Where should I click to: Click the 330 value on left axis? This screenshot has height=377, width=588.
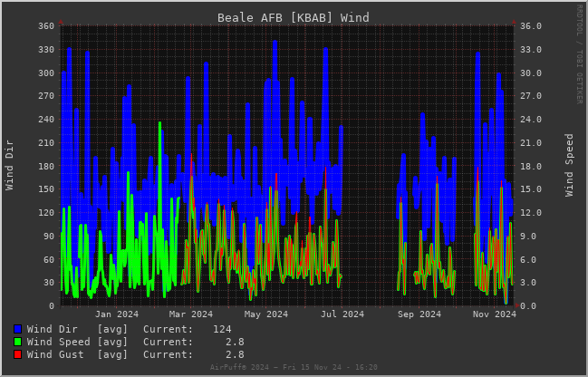tap(46, 50)
